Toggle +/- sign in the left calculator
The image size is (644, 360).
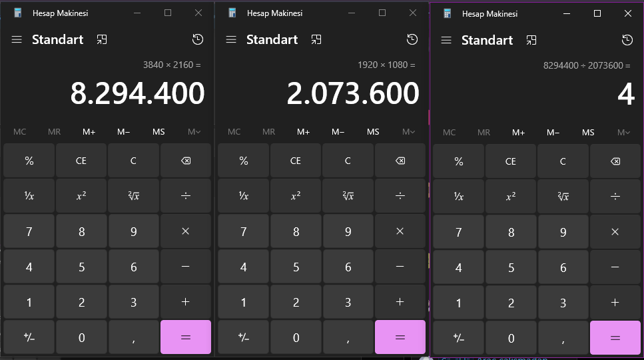point(29,337)
